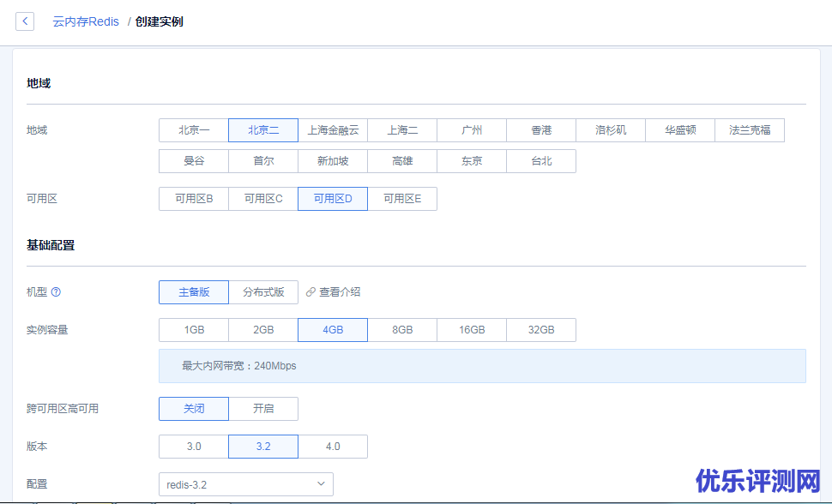Choose 上海金融云 as region
832x504 pixels.
(x=333, y=130)
